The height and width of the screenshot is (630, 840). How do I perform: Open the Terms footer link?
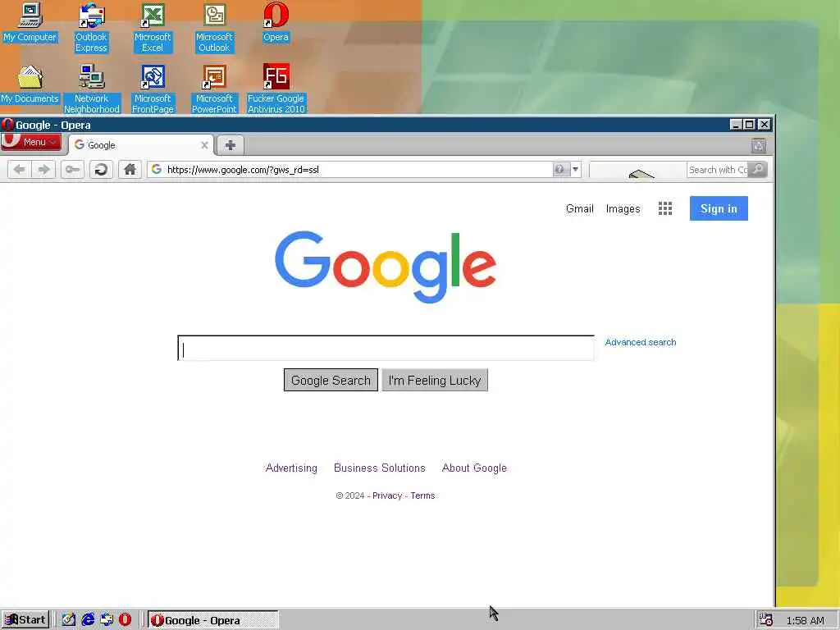coord(422,495)
